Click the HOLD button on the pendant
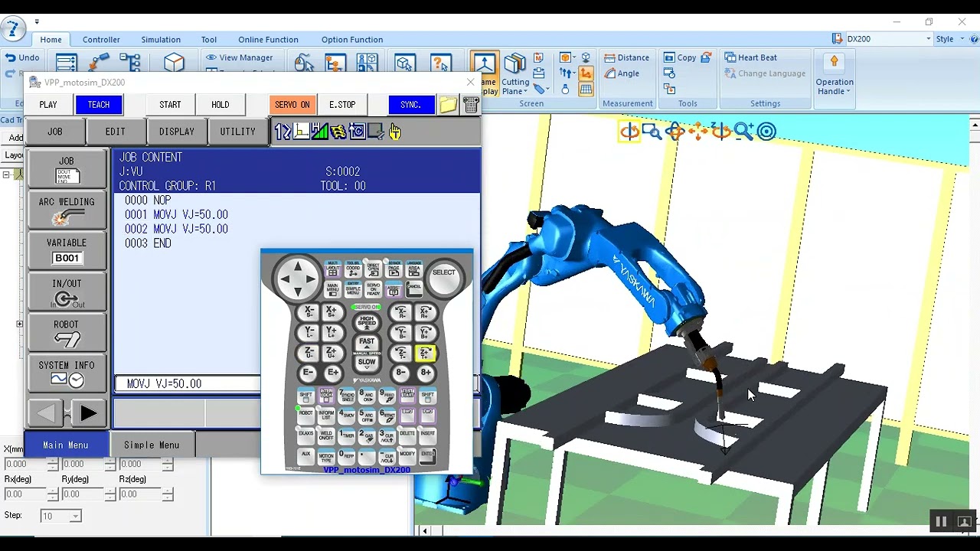This screenshot has height=551, width=980. [x=220, y=105]
